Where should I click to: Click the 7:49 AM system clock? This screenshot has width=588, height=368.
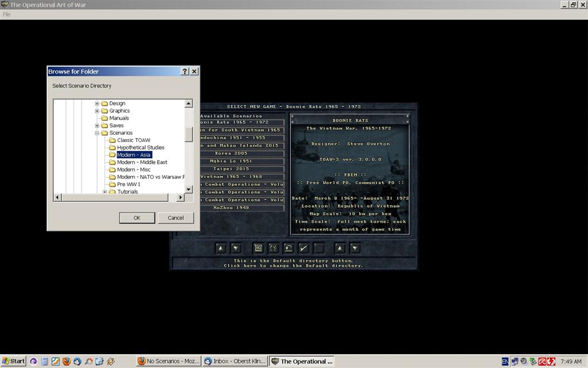pos(571,361)
